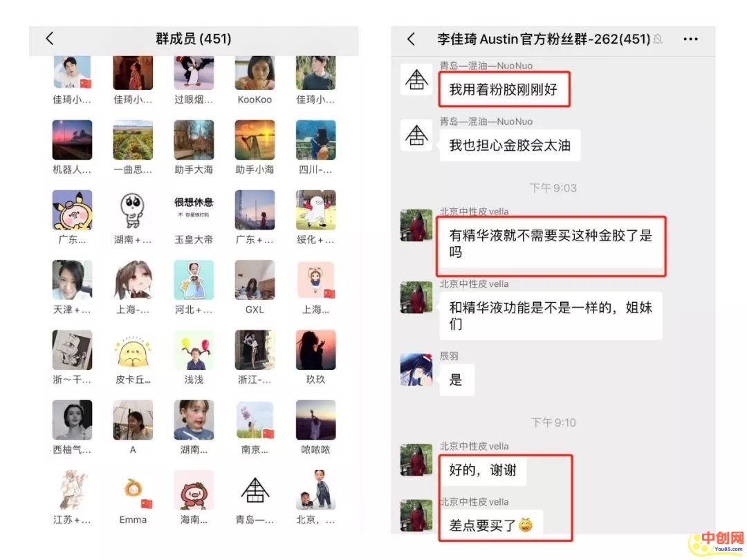747x560 pixels.
Task: Select member 助手大海 avatar
Action: coord(194,140)
